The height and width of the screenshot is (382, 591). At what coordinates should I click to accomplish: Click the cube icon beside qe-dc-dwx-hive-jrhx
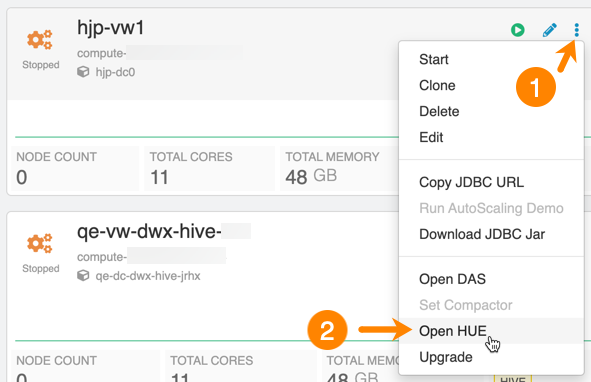(83, 276)
